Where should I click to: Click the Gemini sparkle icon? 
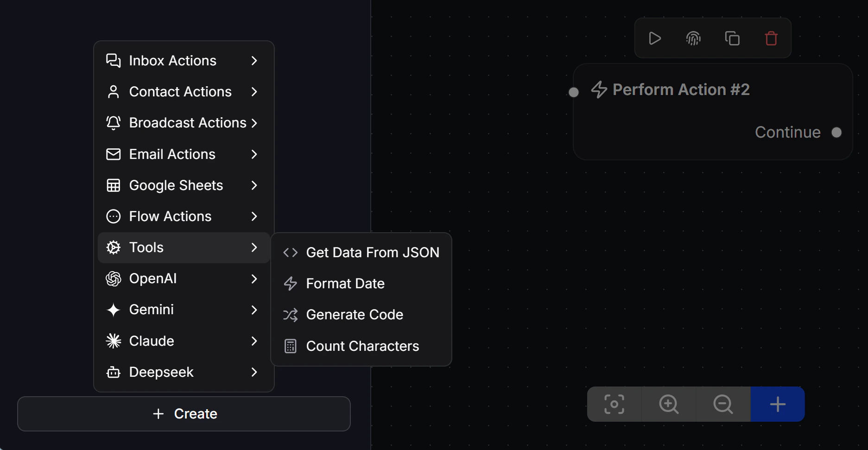113,310
